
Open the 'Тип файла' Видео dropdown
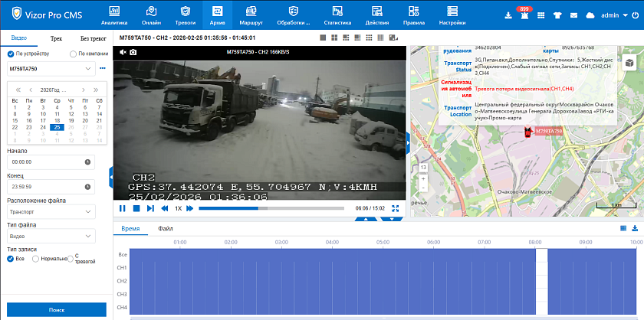tap(51, 236)
